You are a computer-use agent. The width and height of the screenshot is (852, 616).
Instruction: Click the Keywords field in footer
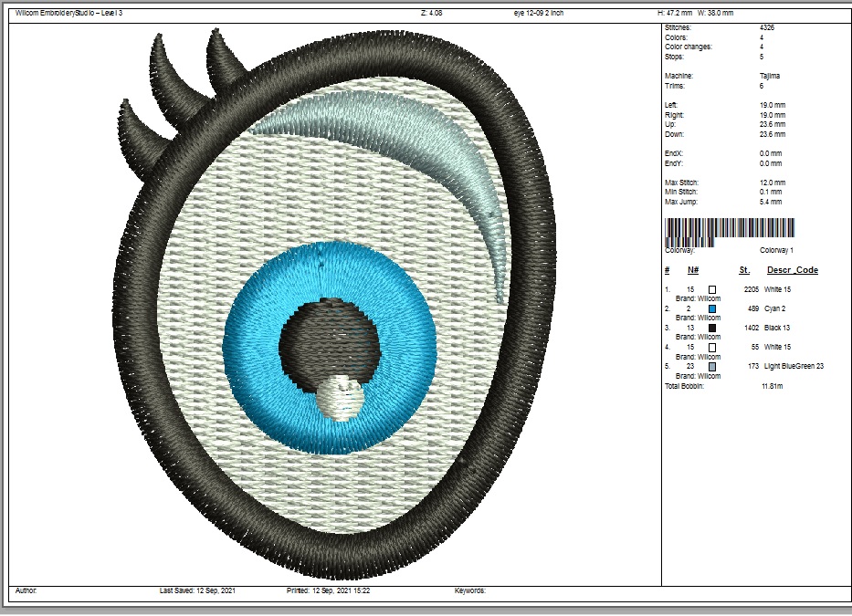[x=470, y=591]
